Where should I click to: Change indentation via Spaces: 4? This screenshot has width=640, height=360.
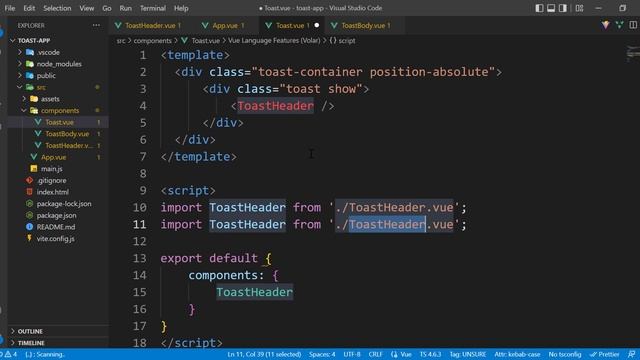[x=322, y=354]
